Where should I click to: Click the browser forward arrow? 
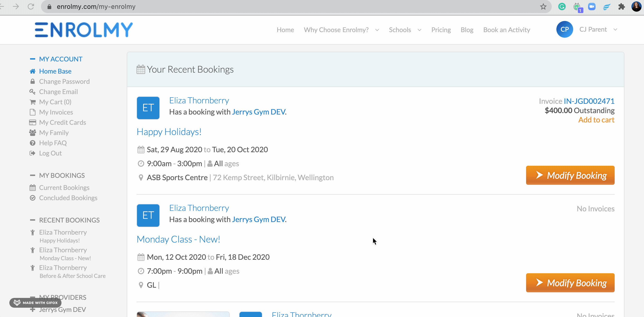(16, 7)
